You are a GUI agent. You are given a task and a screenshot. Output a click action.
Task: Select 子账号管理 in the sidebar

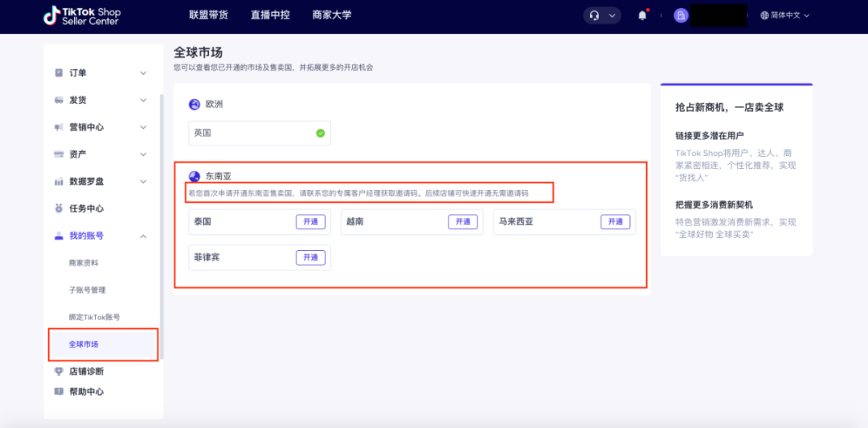pyautogui.click(x=87, y=290)
